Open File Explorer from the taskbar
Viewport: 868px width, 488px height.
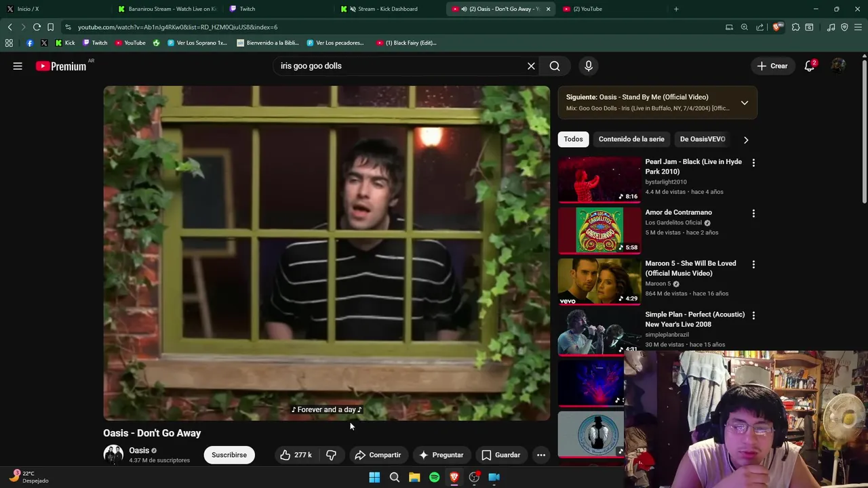pyautogui.click(x=414, y=477)
